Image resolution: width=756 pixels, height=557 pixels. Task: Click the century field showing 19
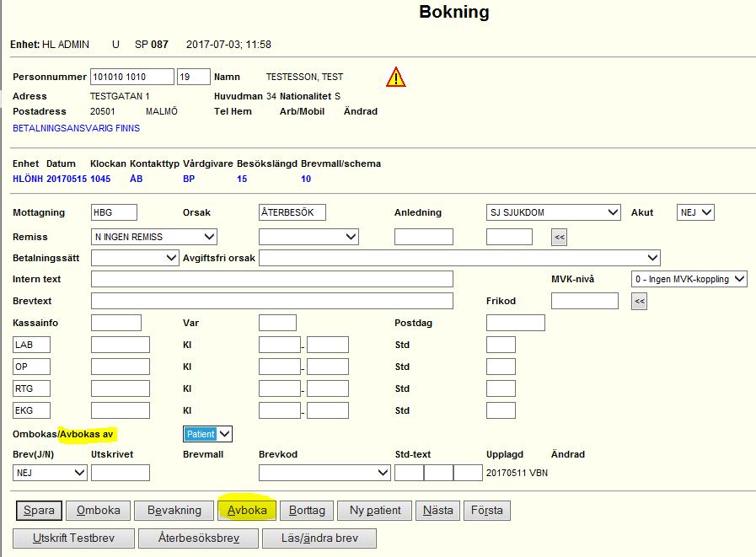pyautogui.click(x=194, y=77)
